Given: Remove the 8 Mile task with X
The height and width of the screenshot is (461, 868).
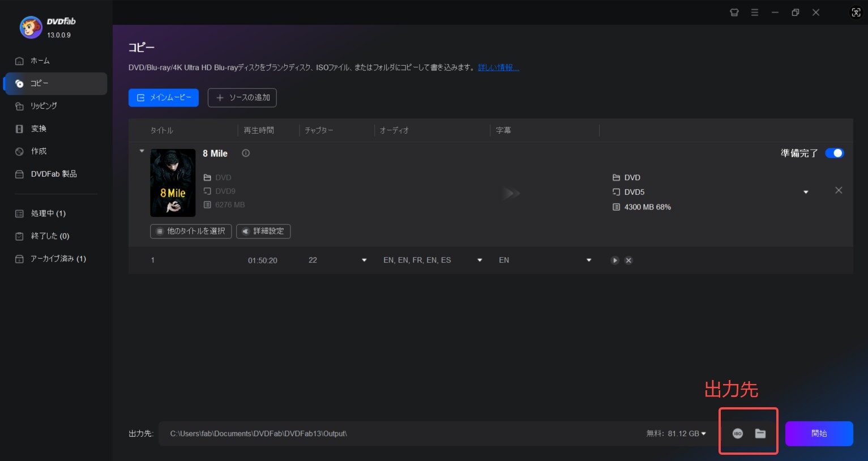Looking at the screenshot, I should pos(839,190).
